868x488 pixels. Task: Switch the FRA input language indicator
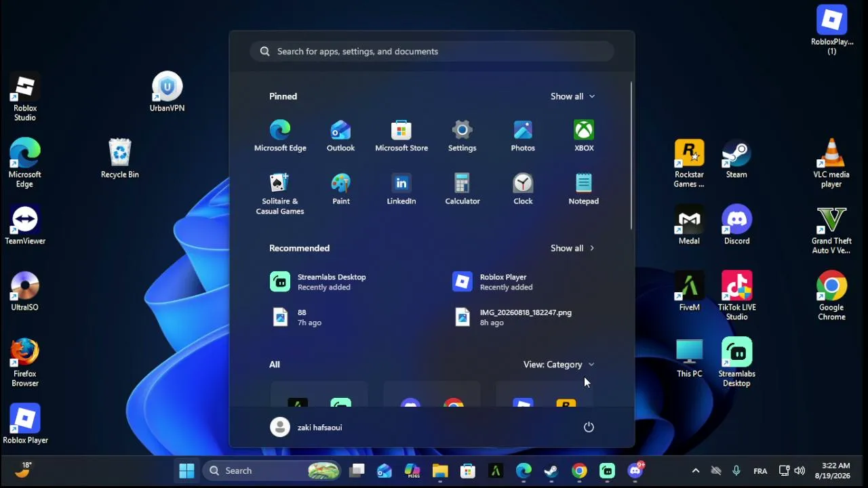point(760,471)
